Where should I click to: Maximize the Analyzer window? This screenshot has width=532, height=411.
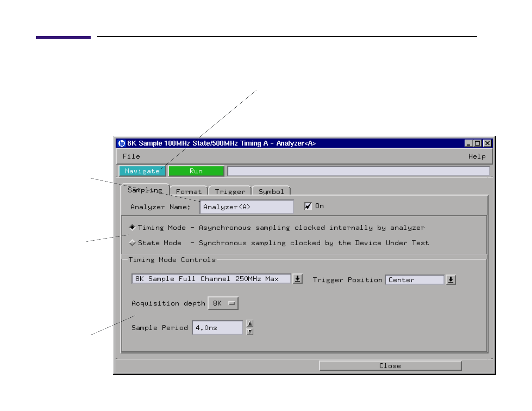coord(477,143)
